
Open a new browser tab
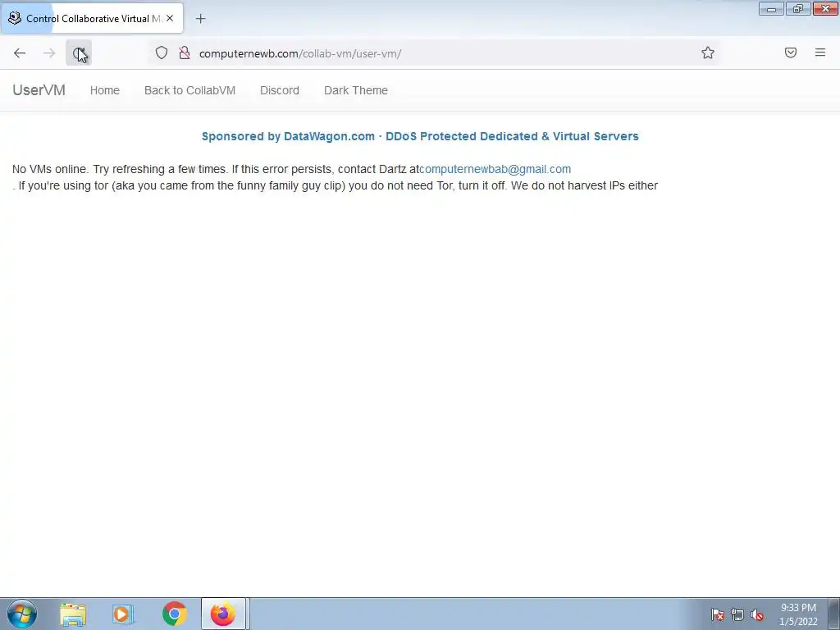[x=200, y=19]
